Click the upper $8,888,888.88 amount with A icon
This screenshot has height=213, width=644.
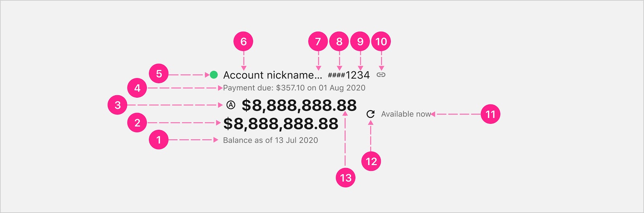[x=299, y=105]
